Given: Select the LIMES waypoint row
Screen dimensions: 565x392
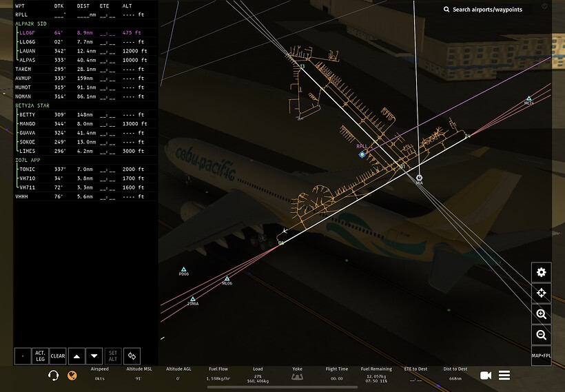Looking at the screenshot, I should click(x=85, y=151).
